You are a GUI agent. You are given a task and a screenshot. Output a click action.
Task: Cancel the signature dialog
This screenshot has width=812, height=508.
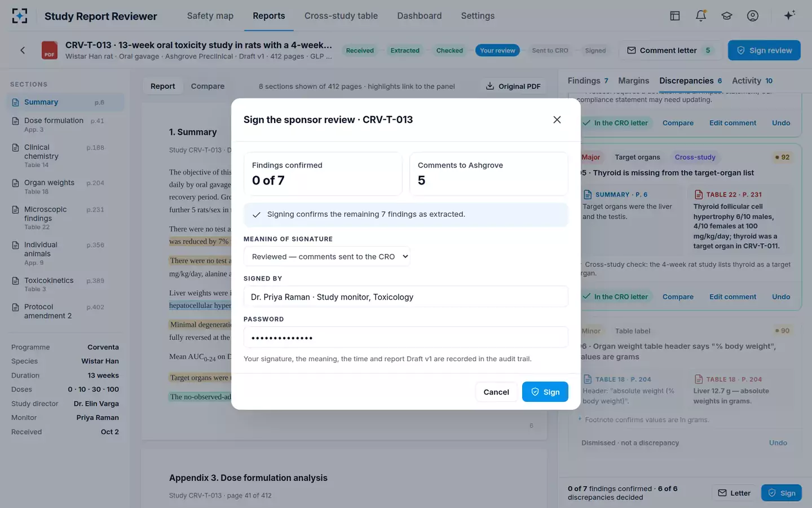pos(496,392)
